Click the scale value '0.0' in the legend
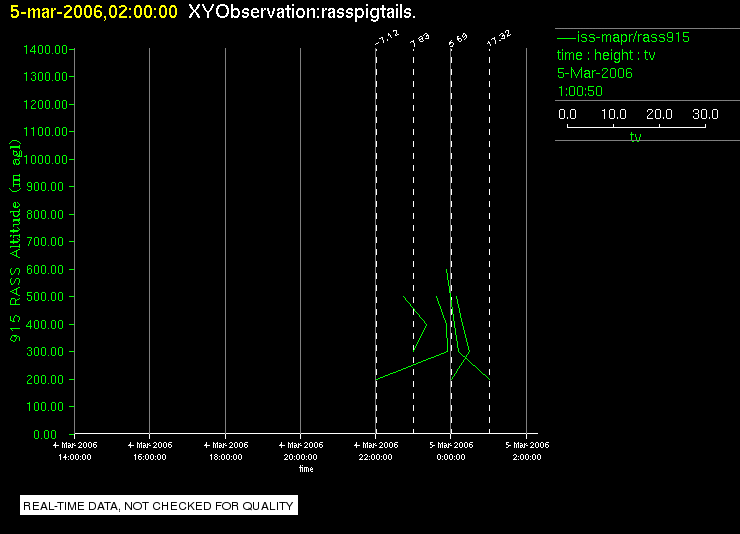The width and height of the screenshot is (740, 534). (x=567, y=114)
